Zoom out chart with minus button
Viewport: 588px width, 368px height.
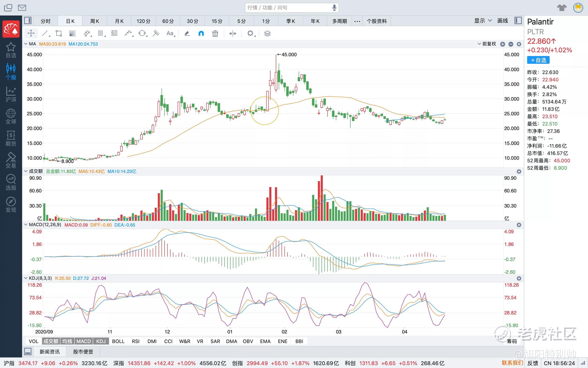pyautogui.click(x=511, y=44)
